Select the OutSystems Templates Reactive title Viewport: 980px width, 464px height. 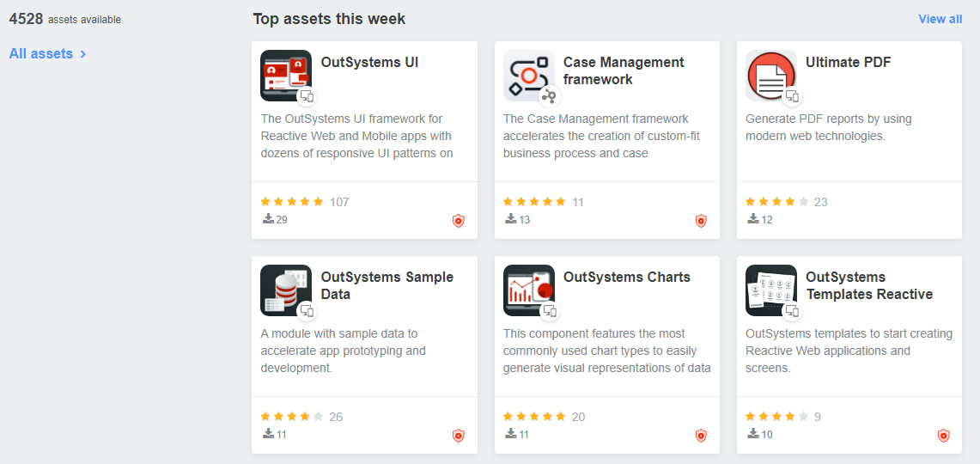click(x=868, y=285)
